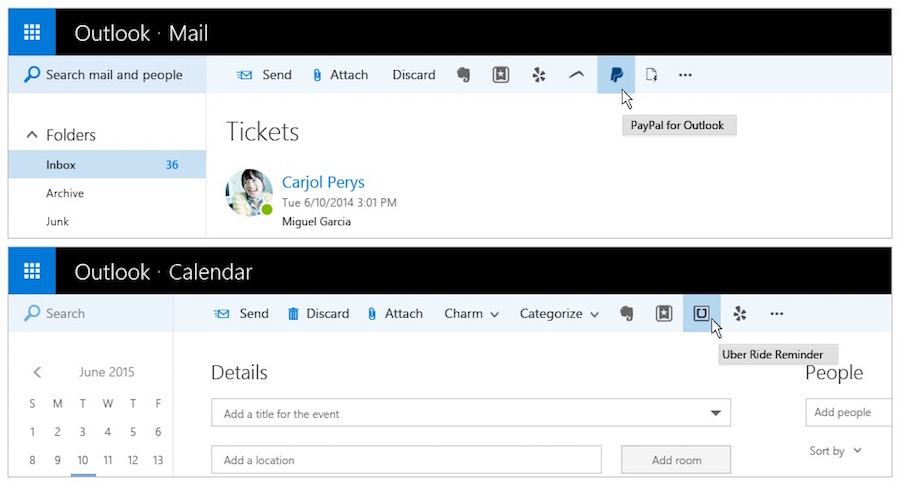
Task: Click the document template icon in Mail toolbar
Action: pos(651,75)
